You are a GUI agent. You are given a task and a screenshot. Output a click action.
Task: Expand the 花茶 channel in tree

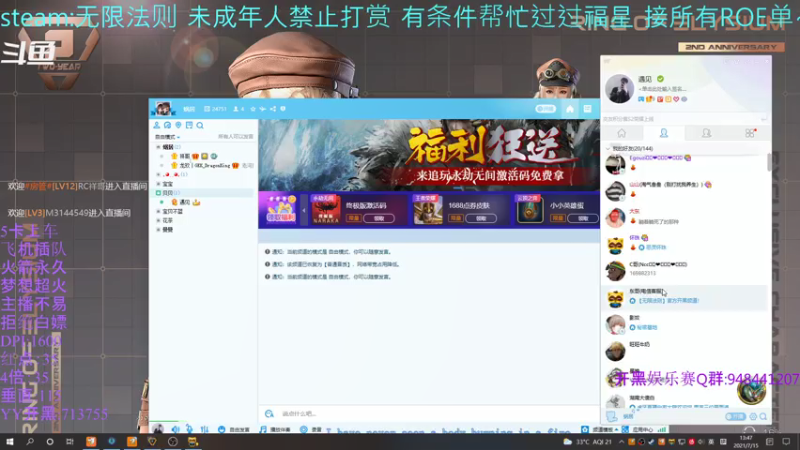tap(158, 220)
